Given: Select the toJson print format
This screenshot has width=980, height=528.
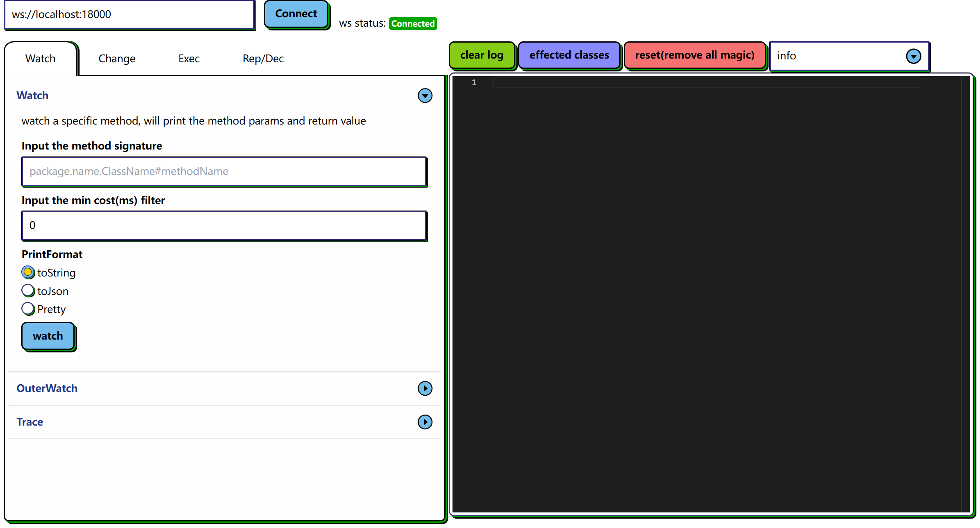Looking at the screenshot, I should [x=28, y=290].
